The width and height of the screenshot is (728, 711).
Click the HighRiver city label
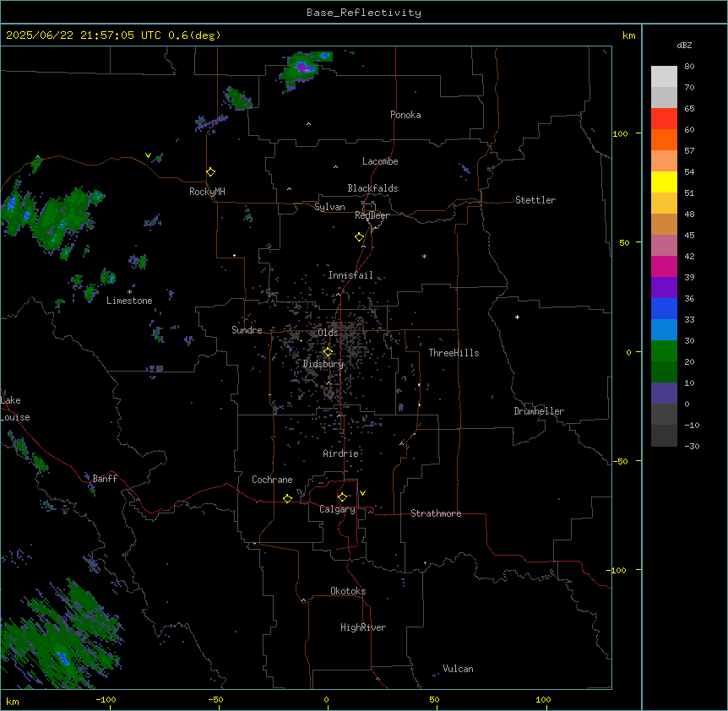[363, 627]
